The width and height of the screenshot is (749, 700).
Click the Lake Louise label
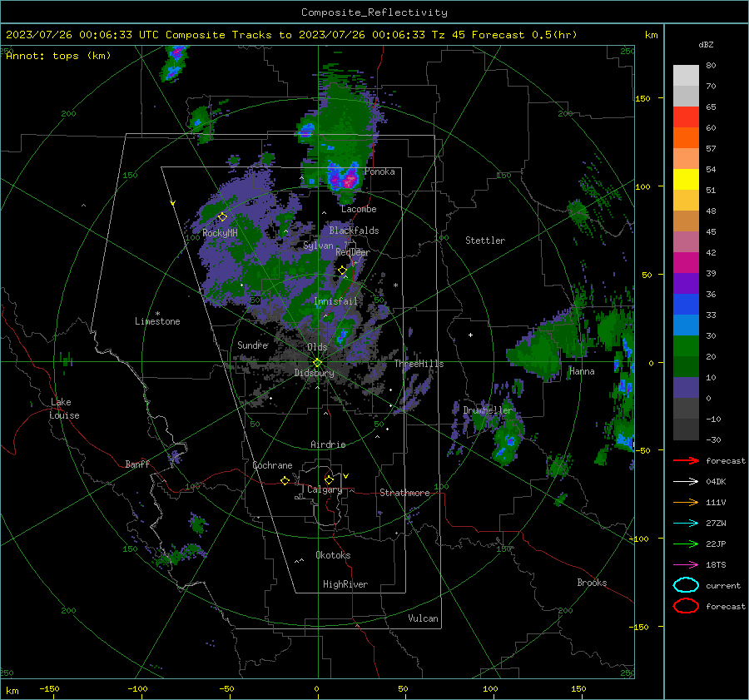click(x=64, y=409)
